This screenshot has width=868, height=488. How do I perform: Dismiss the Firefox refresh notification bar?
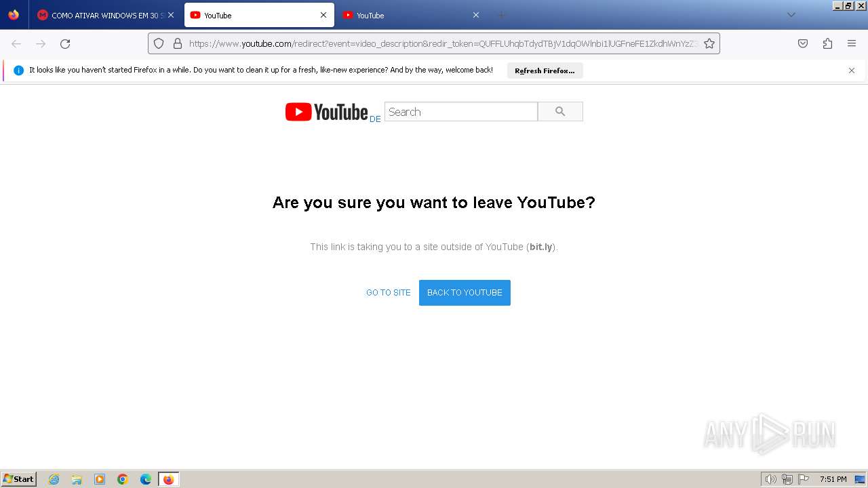pyautogui.click(x=852, y=70)
